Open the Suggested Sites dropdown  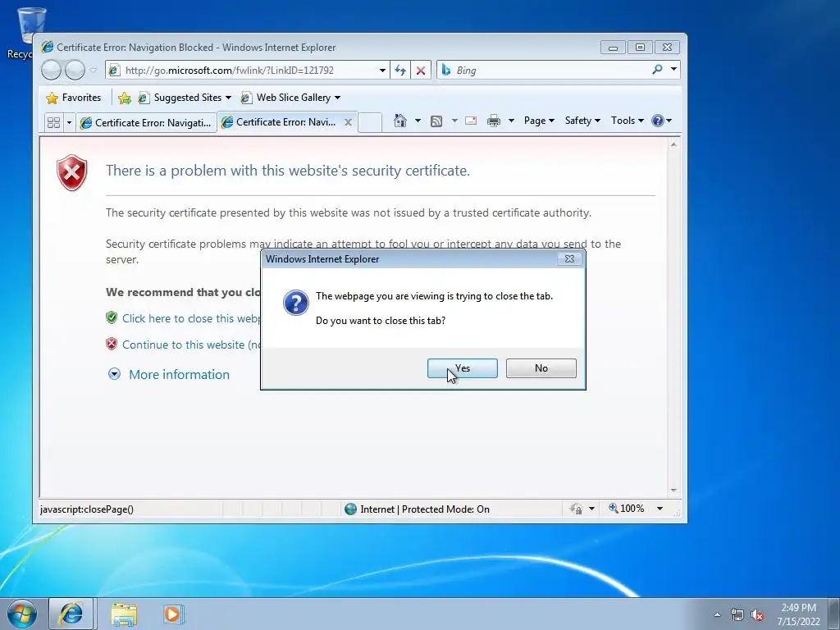pos(185,98)
